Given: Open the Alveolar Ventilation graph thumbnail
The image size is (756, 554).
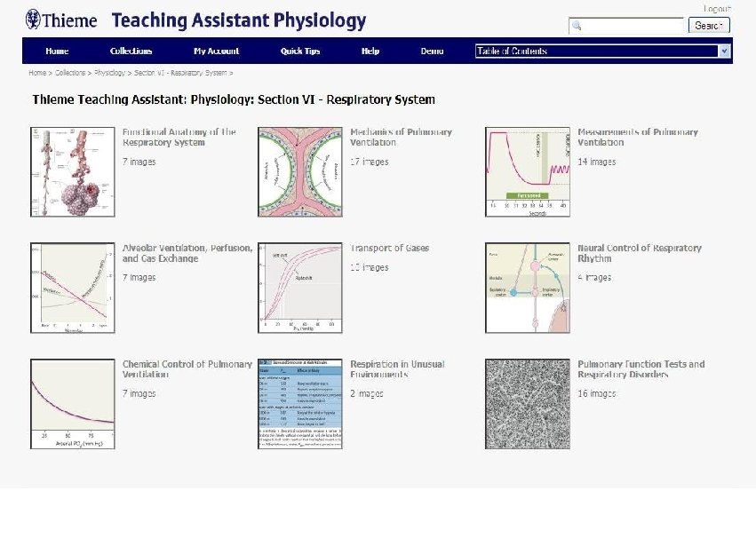Looking at the screenshot, I should click(x=72, y=288).
